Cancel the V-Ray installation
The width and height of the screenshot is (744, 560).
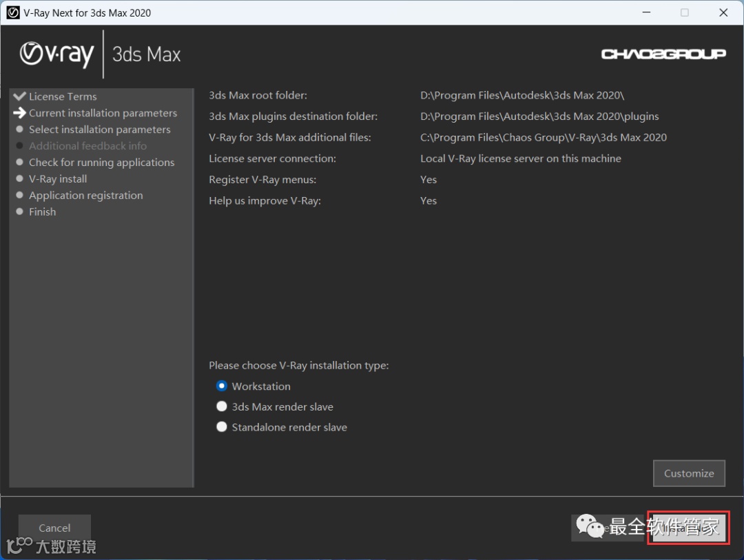54,528
